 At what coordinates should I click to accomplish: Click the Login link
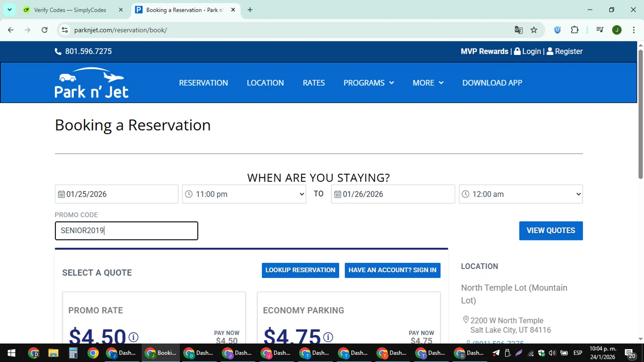click(x=532, y=51)
